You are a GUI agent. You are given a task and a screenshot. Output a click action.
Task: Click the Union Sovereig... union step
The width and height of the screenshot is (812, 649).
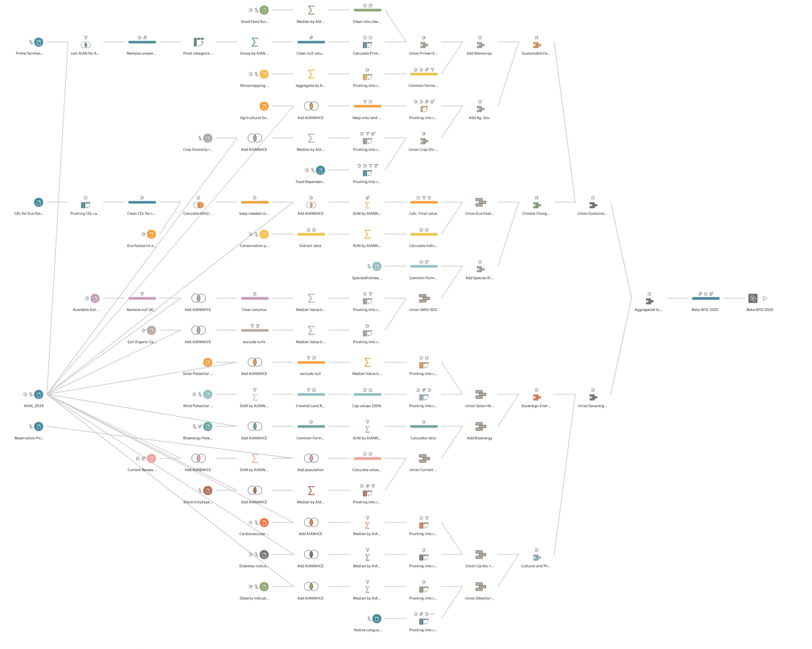(x=593, y=397)
